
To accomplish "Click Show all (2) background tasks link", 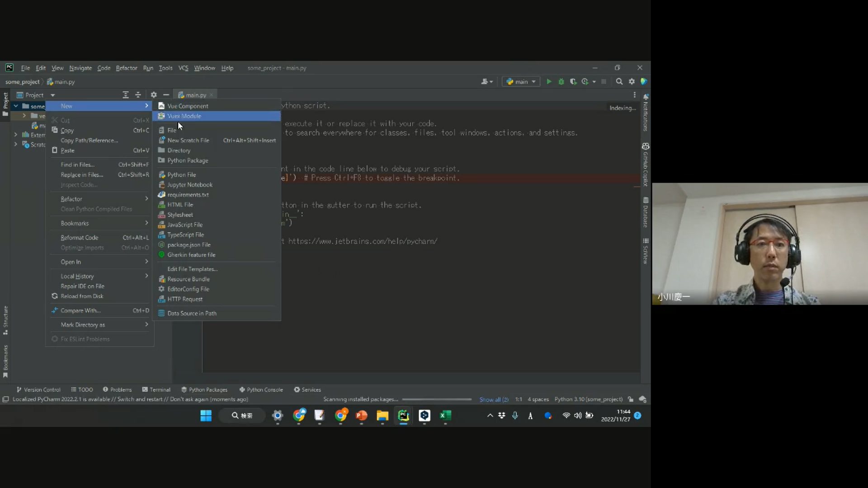I will (x=494, y=399).
